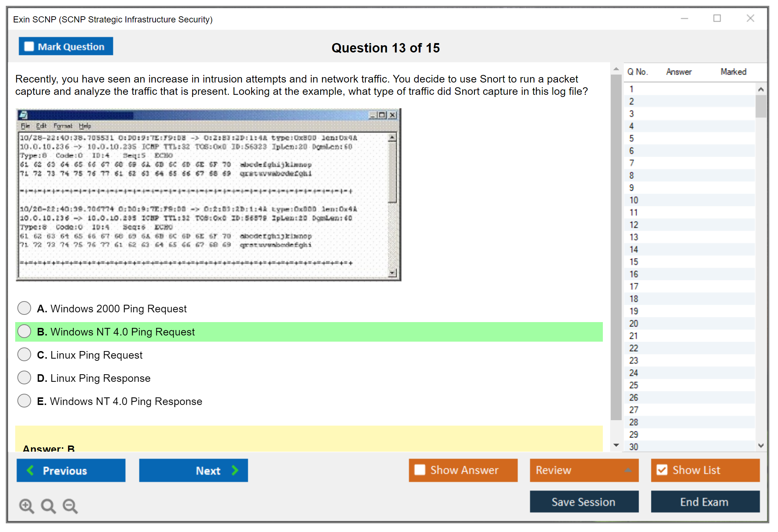Image resolution: width=778 pixels, height=532 pixels.
Task: Click the green left chevron on Previous
Action: 30,470
